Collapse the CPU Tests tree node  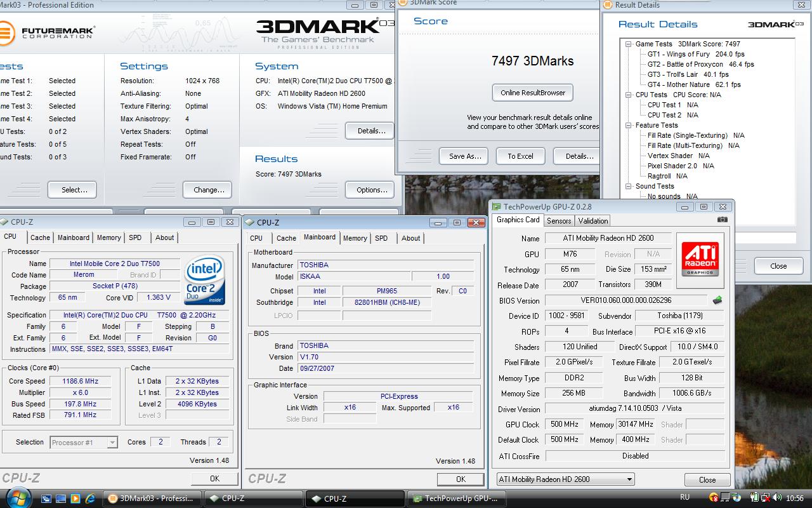point(629,95)
